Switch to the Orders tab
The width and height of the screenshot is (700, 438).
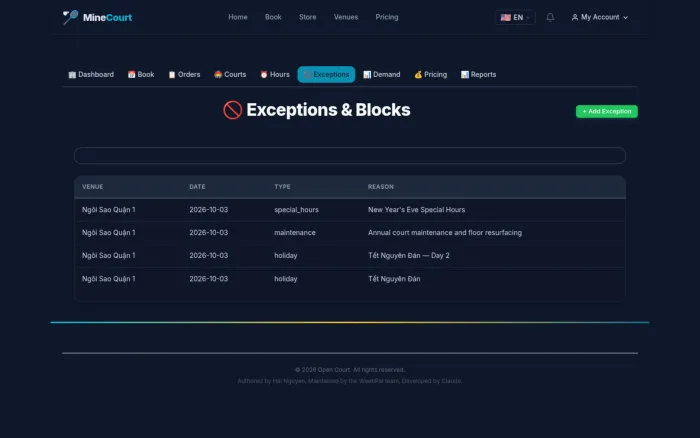point(184,75)
